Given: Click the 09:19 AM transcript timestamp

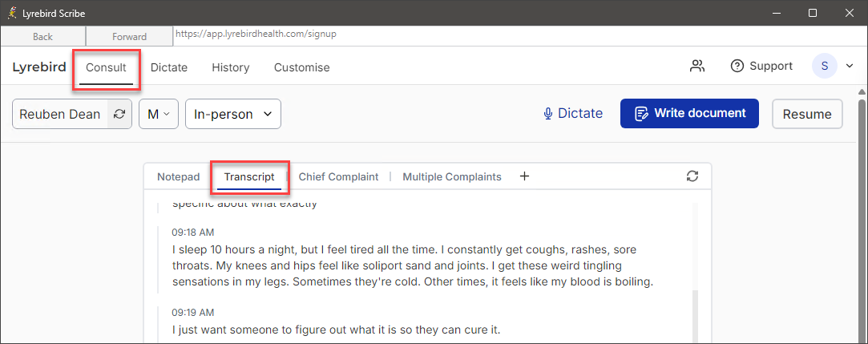Looking at the screenshot, I should point(192,313).
